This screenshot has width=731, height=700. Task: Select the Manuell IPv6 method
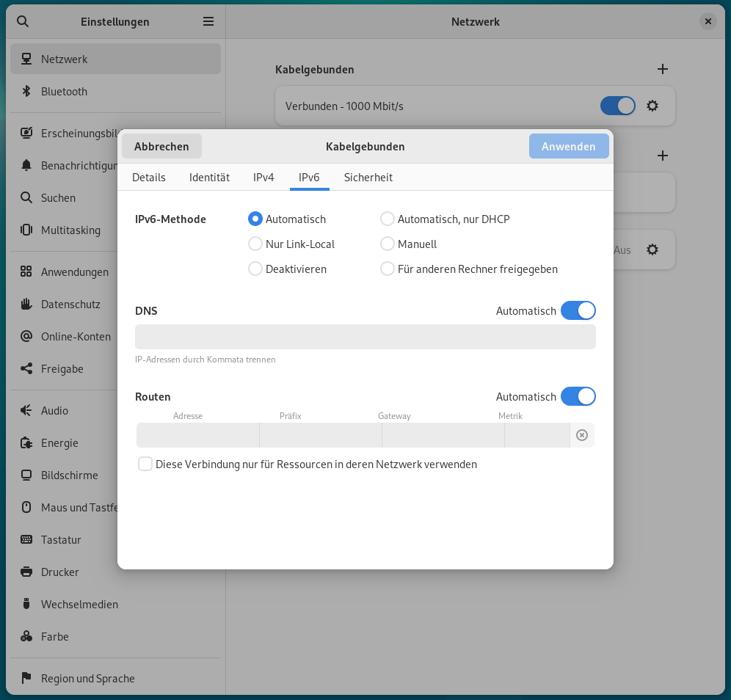point(388,244)
